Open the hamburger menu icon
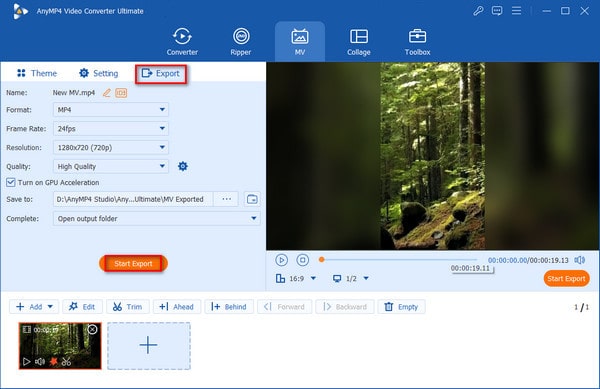The height and width of the screenshot is (389, 600). point(516,11)
